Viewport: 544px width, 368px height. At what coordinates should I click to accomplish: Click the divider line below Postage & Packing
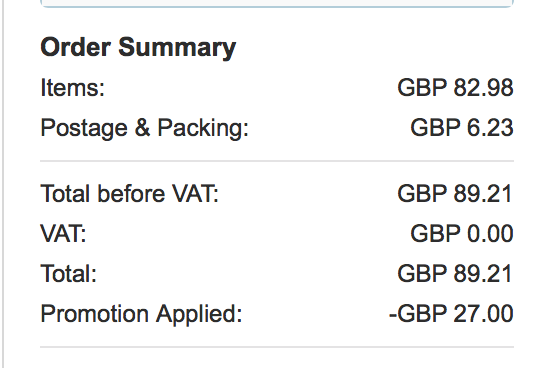coord(277,161)
